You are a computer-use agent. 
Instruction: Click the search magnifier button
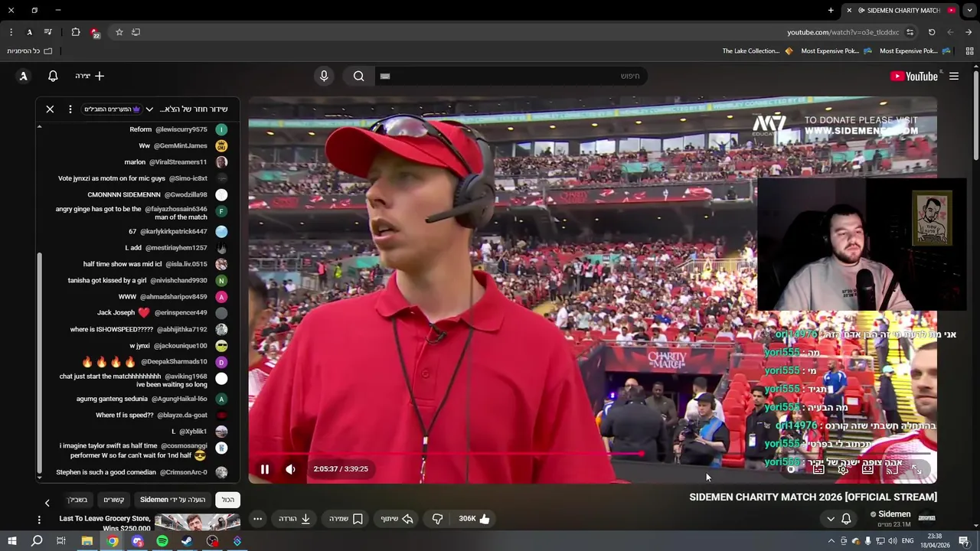pyautogui.click(x=358, y=76)
